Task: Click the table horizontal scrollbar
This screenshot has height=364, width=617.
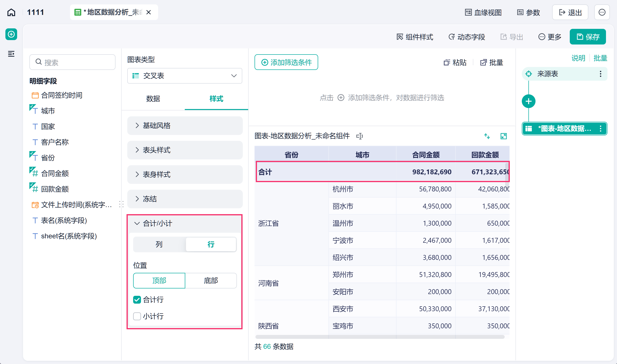Action: coord(380,337)
